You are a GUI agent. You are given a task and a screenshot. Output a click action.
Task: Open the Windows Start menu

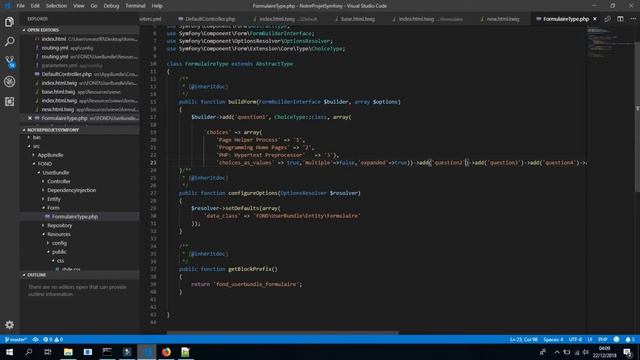click(9, 352)
